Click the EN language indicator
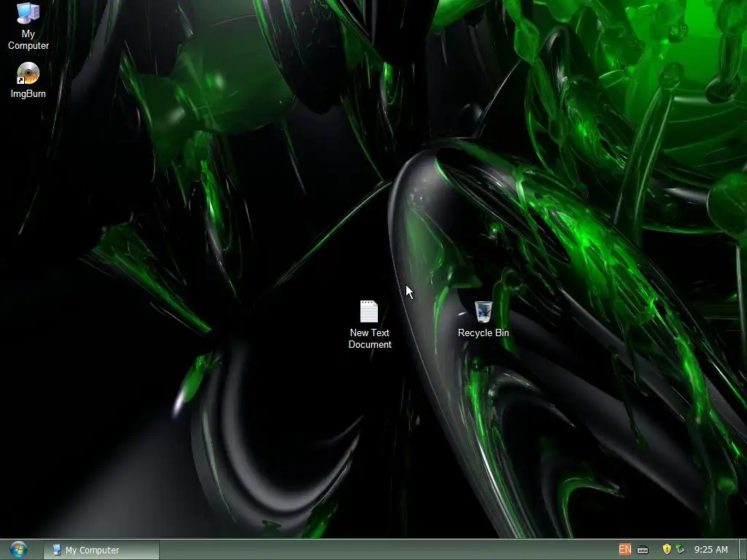The height and width of the screenshot is (560, 747). coord(624,550)
